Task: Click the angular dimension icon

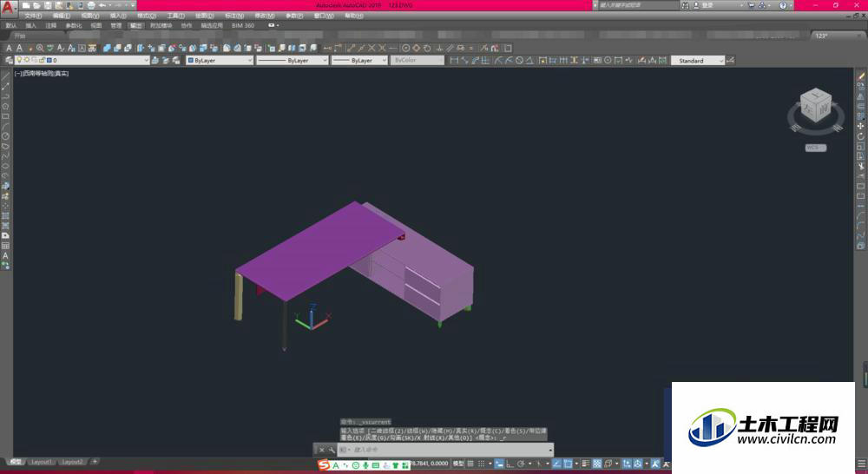Action: [529, 61]
